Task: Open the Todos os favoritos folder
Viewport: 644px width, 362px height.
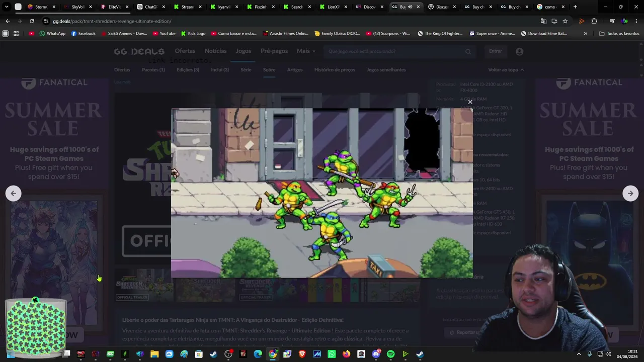Action: coord(619,33)
